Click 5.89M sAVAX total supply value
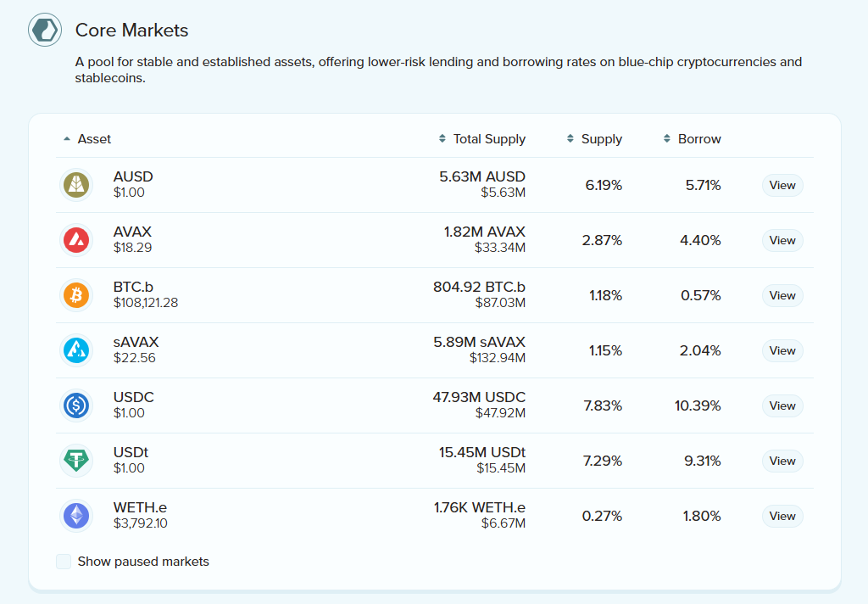Image resolution: width=868 pixels, height=604 pixels. (480, 342)
